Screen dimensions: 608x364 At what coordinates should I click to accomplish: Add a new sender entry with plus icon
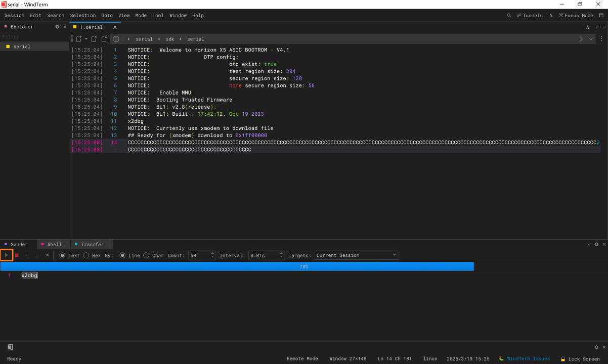[x=27, y=255]
